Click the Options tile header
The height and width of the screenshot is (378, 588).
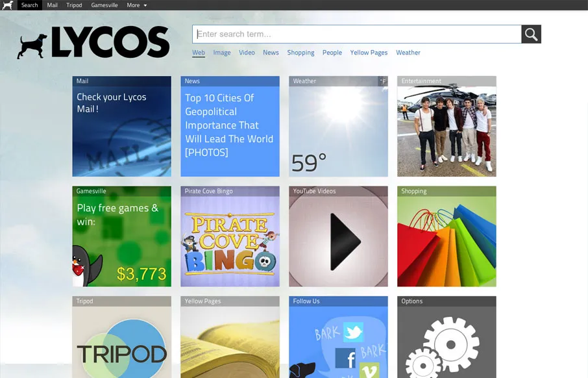tap(447, 301)
